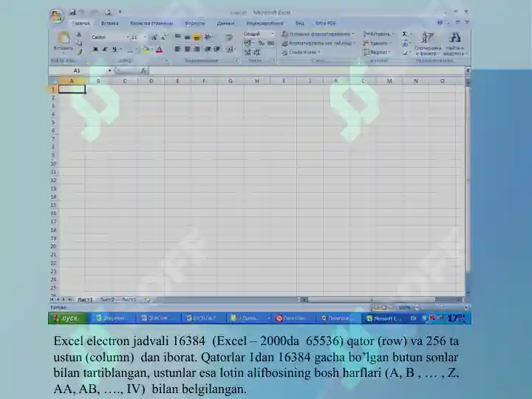Apply comma style 000 format

pos(270,43)
